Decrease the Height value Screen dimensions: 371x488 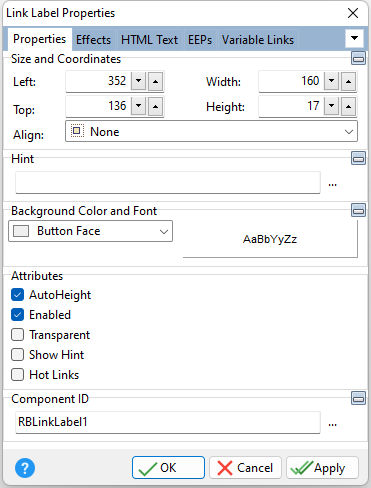[332, 106]
